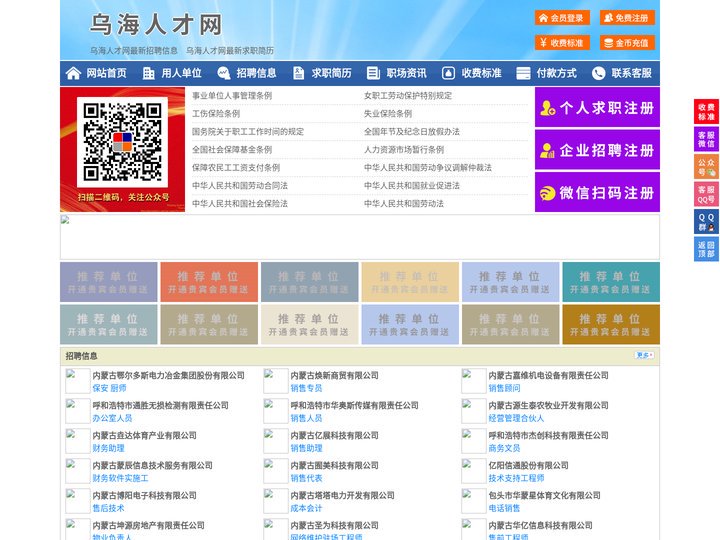Open 中华人民共和国劳动合同法 link
Screen dimensions: 720x540
(x=240, y=186)
